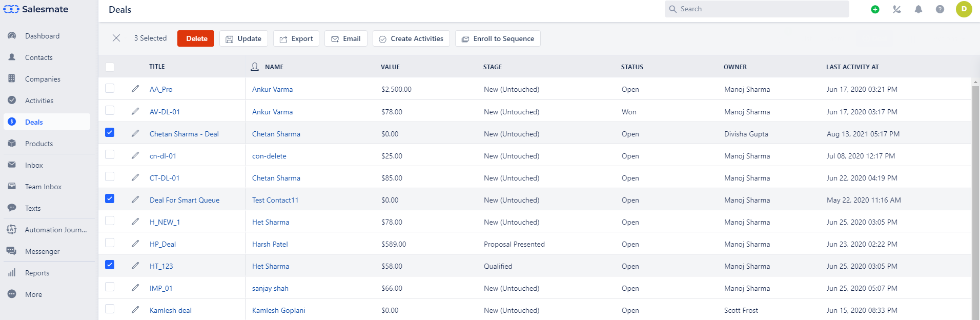Click the green quick-add plus icon
The image size is (980, 320).
click(x=875, y=9)
